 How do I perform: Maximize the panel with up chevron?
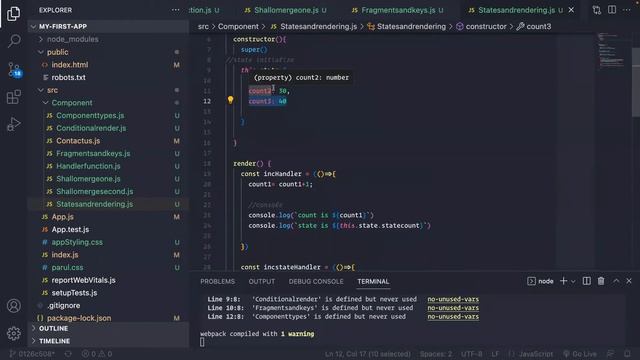616,281
